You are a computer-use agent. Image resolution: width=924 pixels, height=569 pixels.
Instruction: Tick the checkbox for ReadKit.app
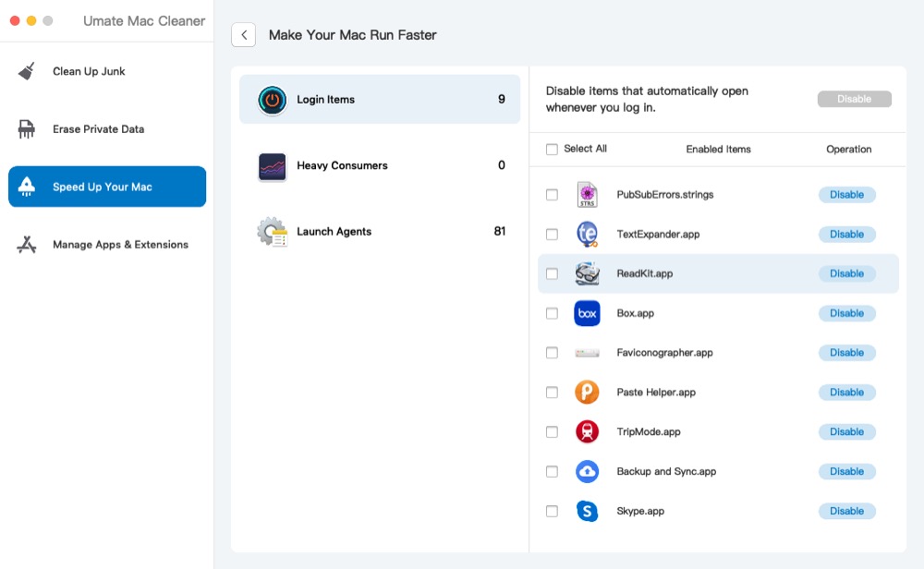coord(552,274)
